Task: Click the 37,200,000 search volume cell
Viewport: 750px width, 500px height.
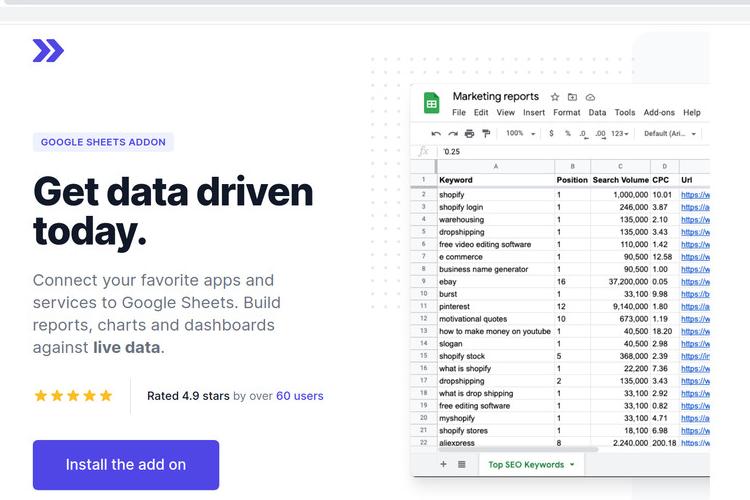Action: [x=620, y=282]
